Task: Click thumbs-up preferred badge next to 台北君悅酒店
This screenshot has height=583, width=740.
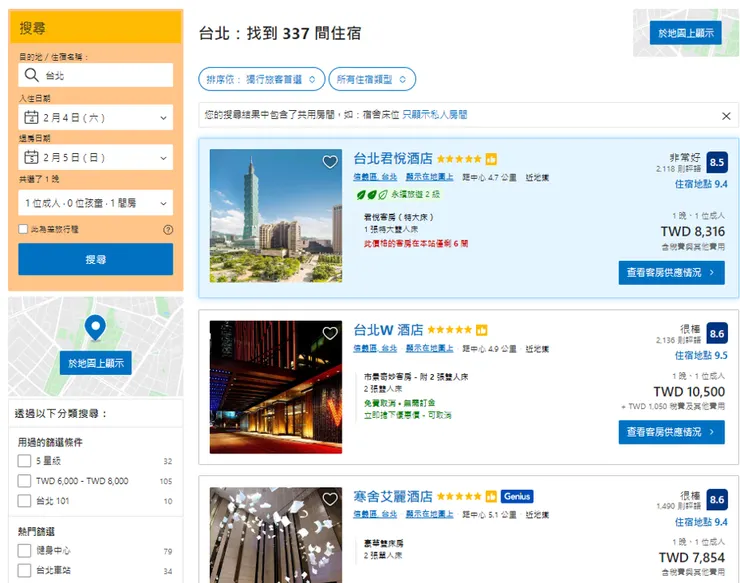Action: click(x=491, y=159)
